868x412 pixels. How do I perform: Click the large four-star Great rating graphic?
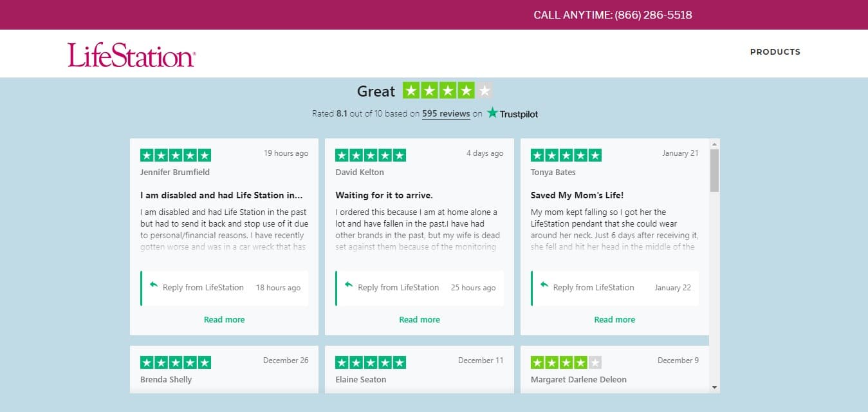point(448,91)
